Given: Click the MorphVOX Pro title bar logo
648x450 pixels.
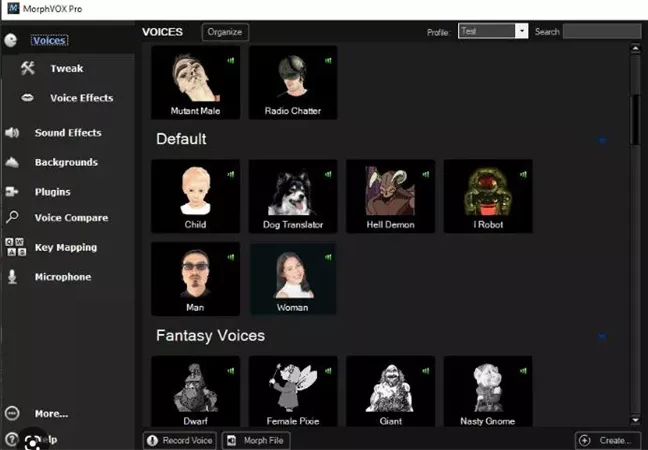Looking at the screenshot, I should (13, 8).
